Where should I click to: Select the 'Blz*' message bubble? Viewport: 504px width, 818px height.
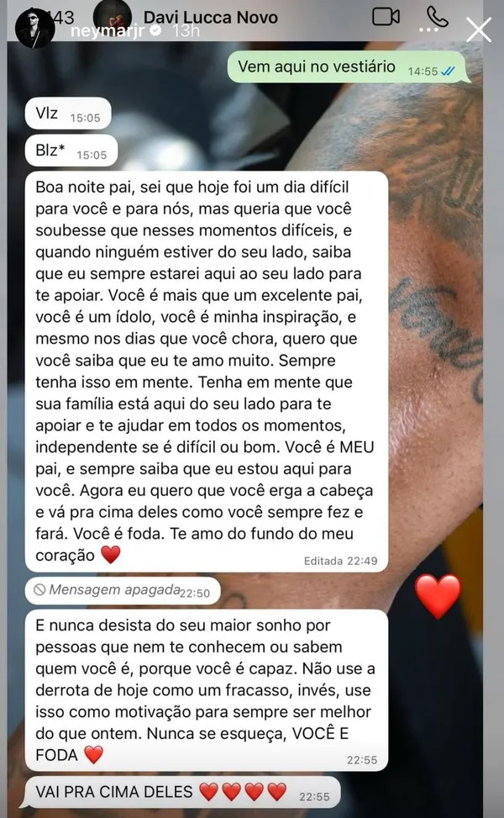click(71, 150)
